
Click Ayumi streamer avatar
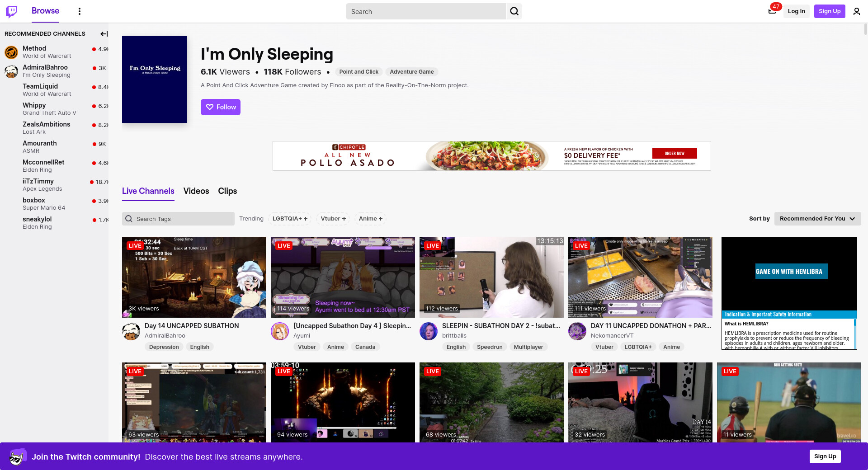click(x=280, y=331)
